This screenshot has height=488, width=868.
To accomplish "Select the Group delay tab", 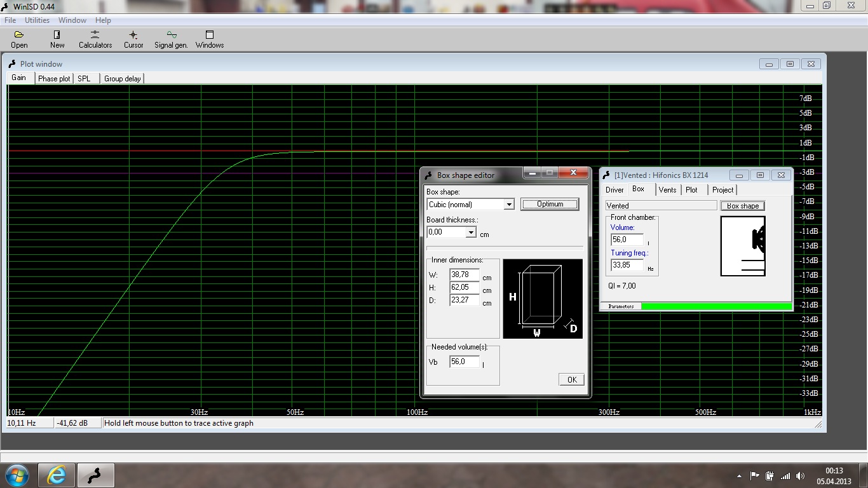I will click(x=122, y=79).
